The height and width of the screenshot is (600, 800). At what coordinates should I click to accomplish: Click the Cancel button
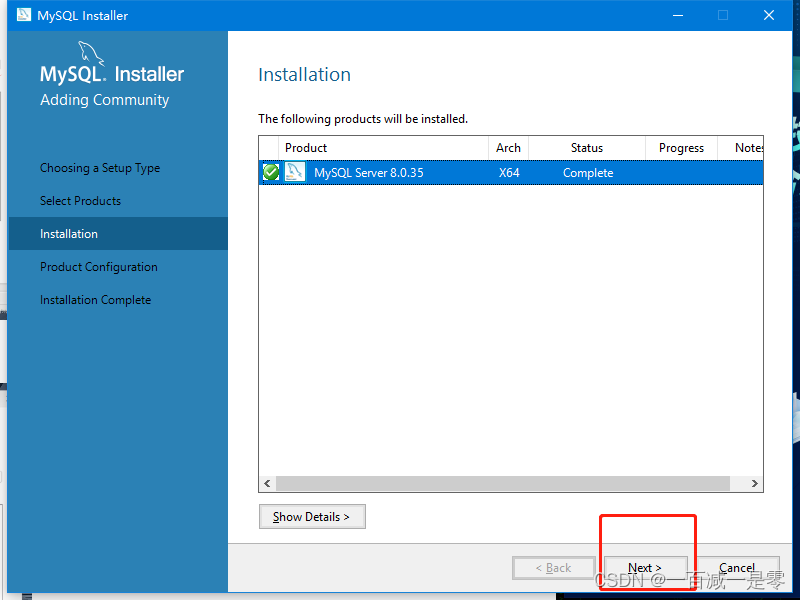(737, 568)
